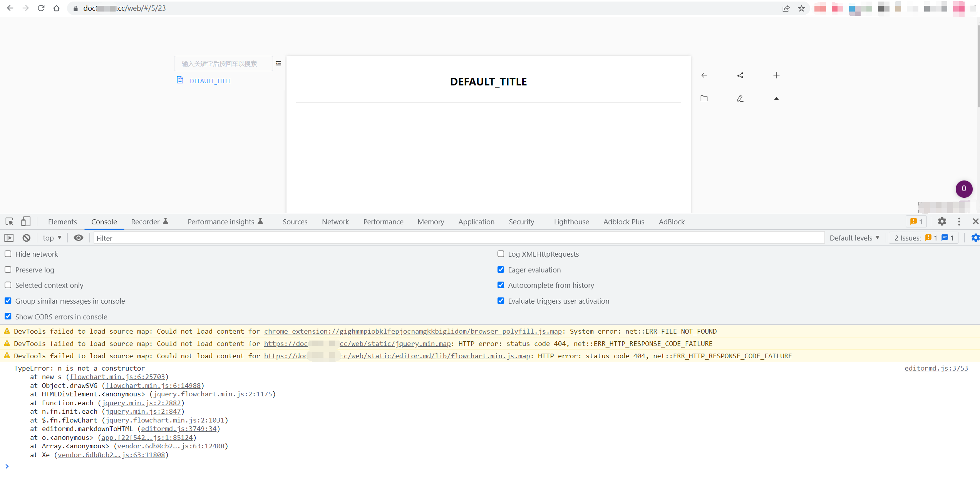Open the editormd.js:3753 source link
Viewport: 980px width, 481px height.
pyautogui.click(x=936, y=368)
